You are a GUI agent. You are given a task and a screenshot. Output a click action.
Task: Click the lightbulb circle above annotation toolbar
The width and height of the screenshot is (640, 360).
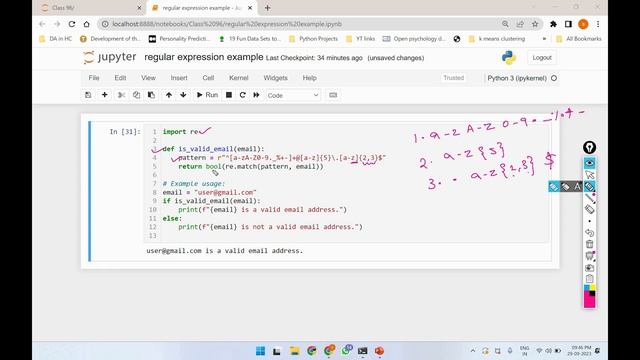[589, 147]
